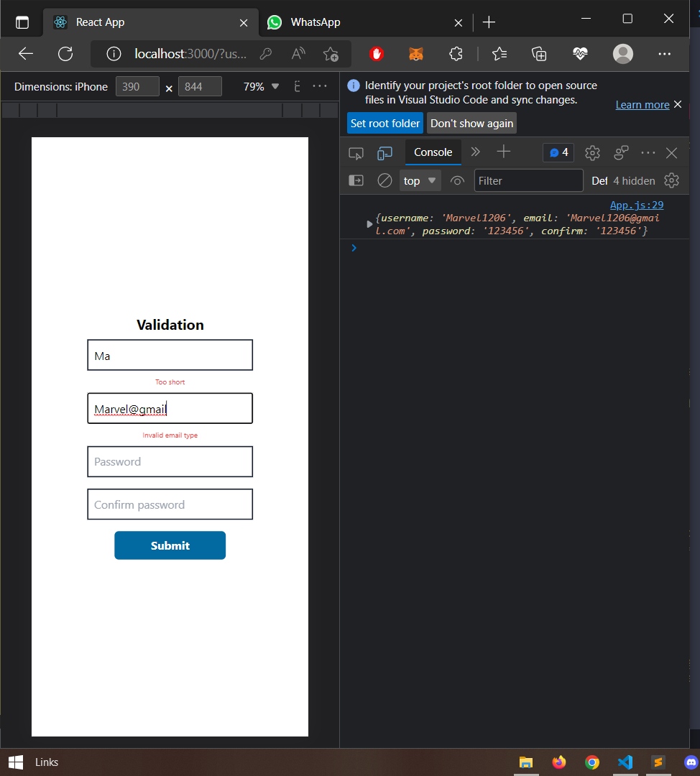Open device toolbar more options menu
This screenshot has height=776, width=700.
click(x=320, y=86)
